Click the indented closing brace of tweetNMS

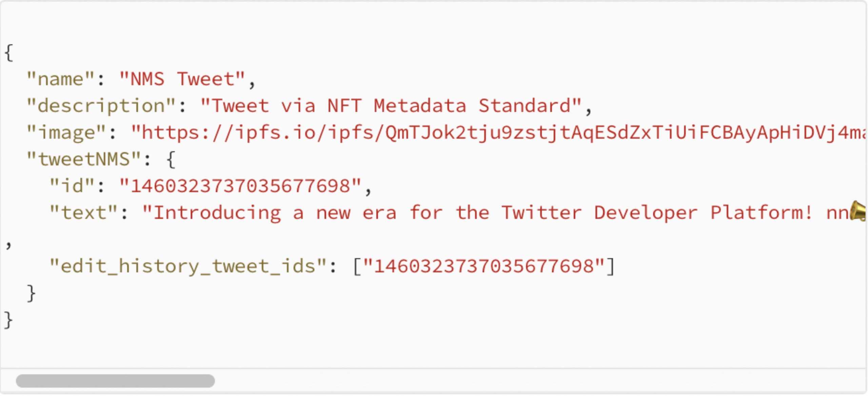(x=31, y=293)
